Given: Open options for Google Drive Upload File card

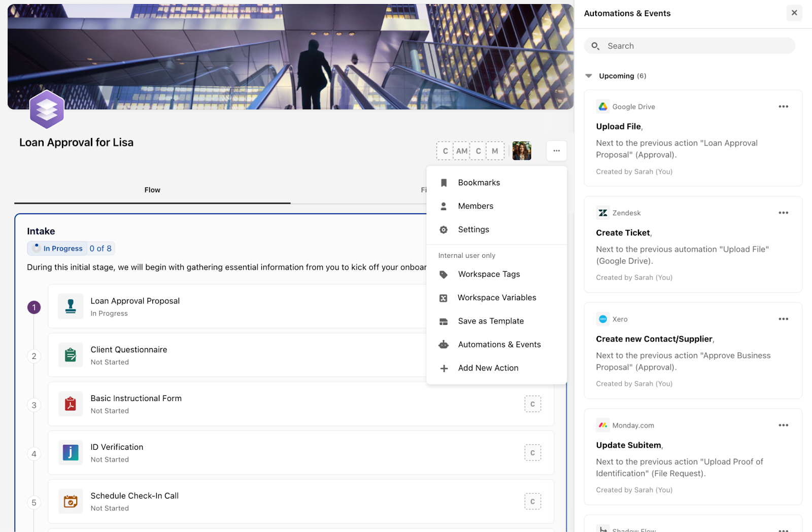Looking at the screenshot, I should [x=784, y=107].
